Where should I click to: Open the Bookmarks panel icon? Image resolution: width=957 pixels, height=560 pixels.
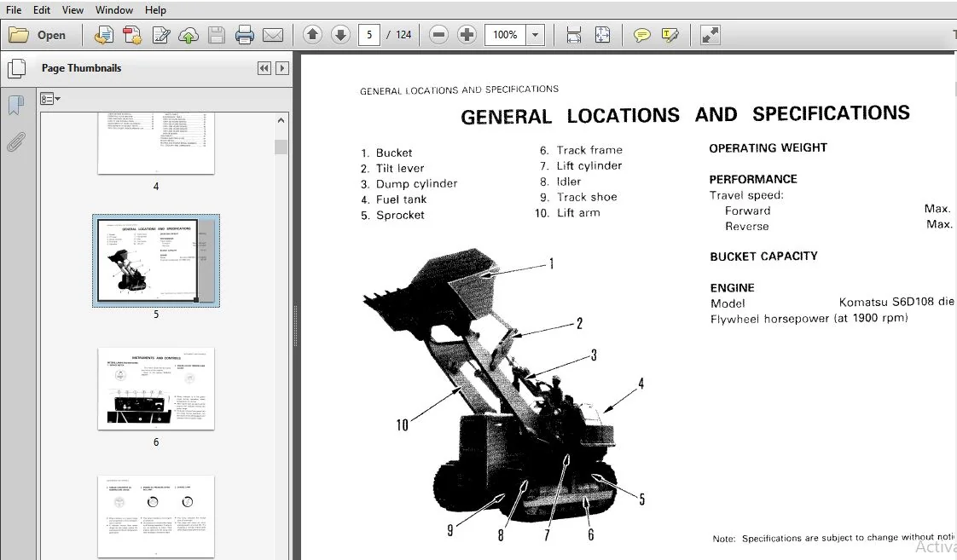[x=16, y=105]
